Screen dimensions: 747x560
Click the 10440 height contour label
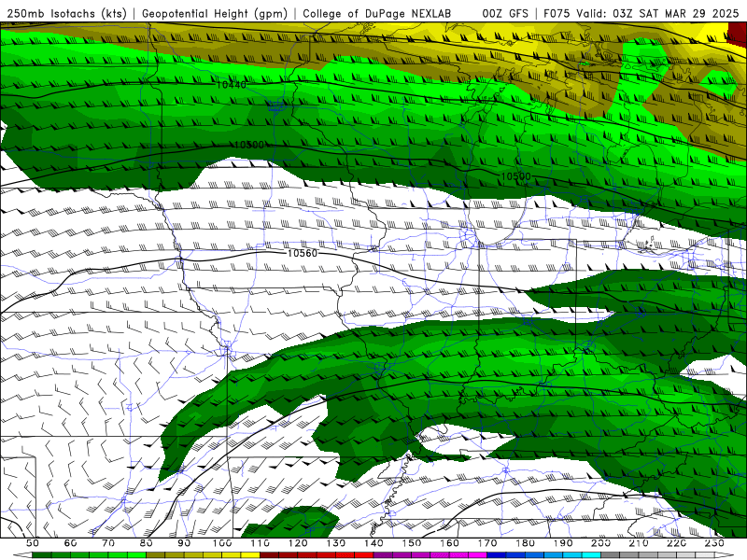tap(231, 85)
